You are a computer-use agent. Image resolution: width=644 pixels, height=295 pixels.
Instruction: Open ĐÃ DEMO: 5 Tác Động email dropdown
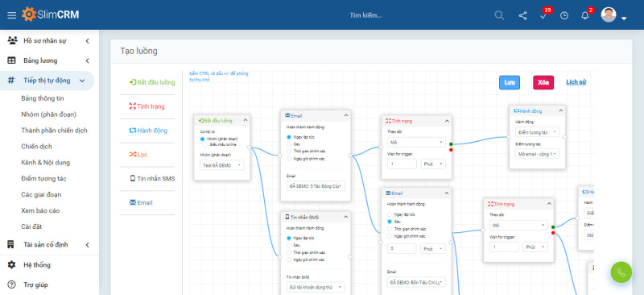tap(316, 185)
